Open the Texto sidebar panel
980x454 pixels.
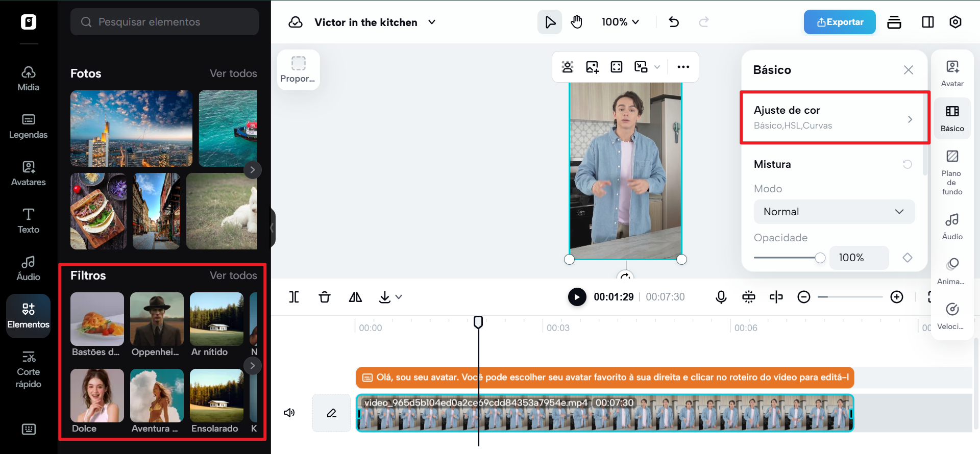29,221
